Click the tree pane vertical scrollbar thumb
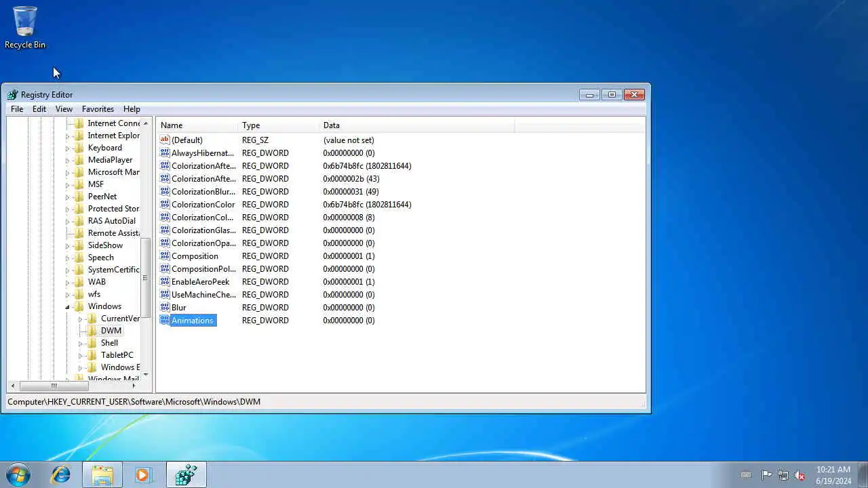Image resolution: width=868 pixels, height=488 pixels. 146,278
